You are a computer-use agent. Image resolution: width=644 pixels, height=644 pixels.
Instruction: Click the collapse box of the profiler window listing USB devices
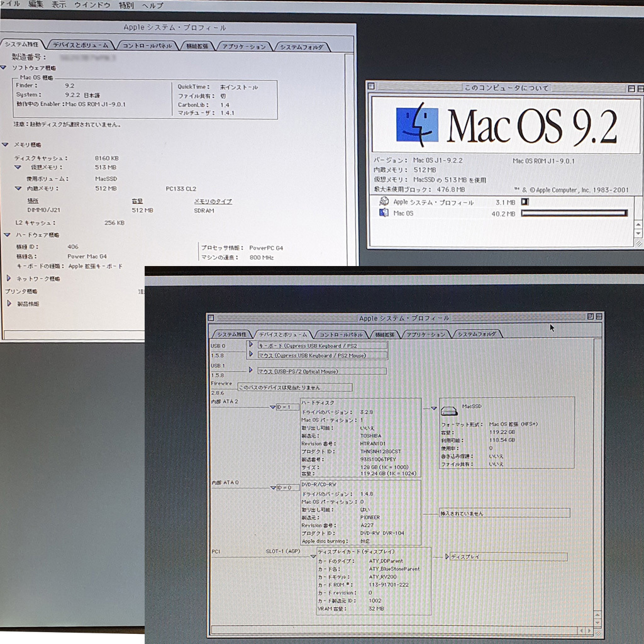point(599,316)
